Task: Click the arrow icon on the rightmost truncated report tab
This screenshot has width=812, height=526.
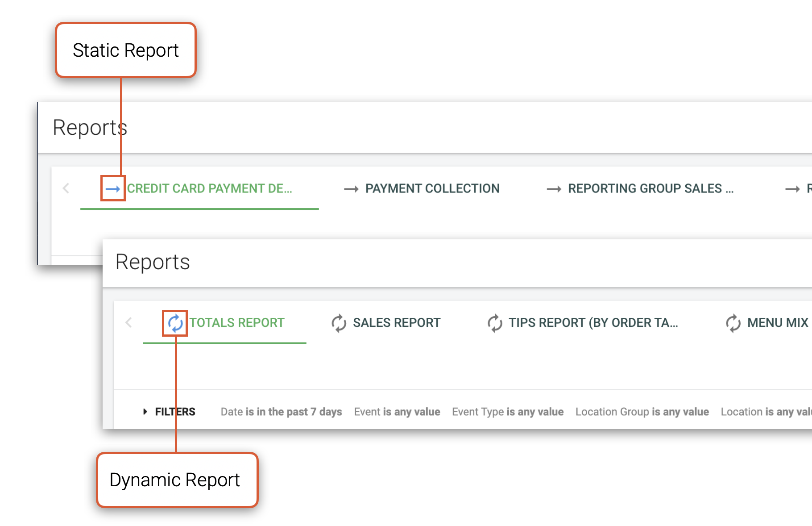Action: (x=792, y=188)
